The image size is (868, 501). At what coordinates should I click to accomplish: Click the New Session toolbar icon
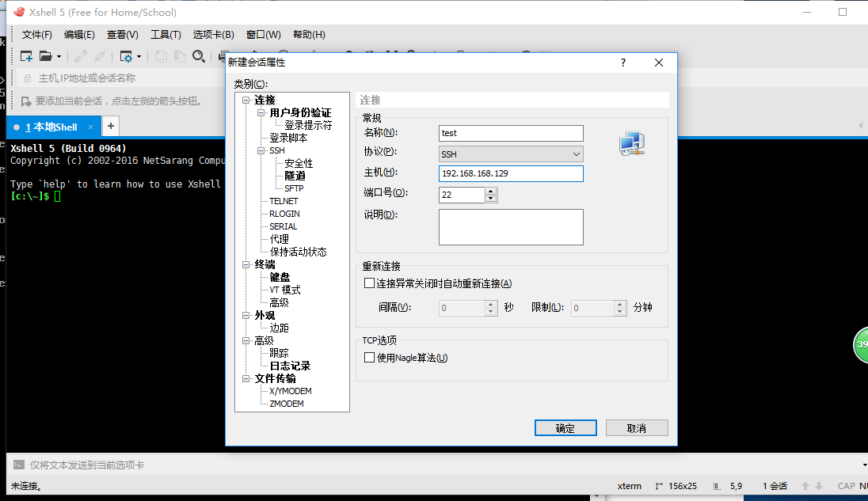26,56
